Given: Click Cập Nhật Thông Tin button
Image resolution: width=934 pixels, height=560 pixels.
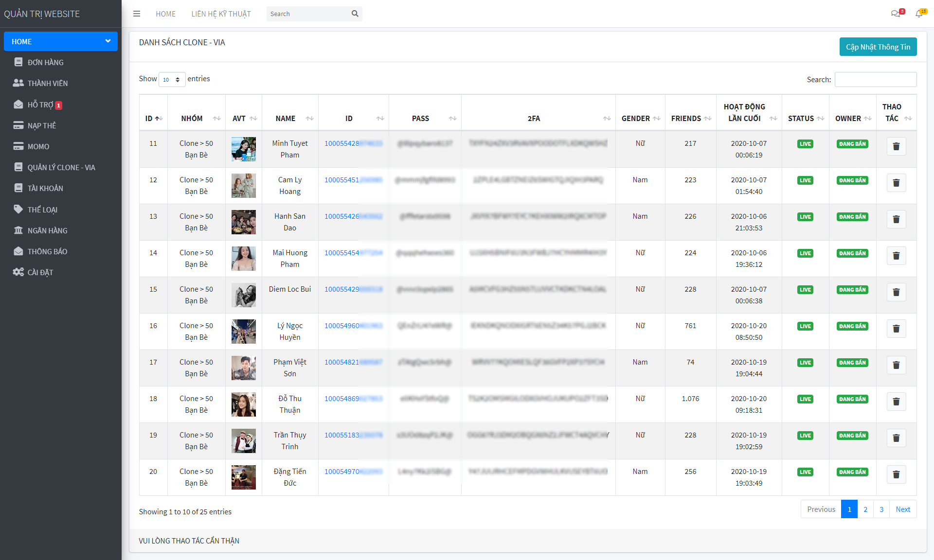Looking at the screenshot, I should coord(878,47).
